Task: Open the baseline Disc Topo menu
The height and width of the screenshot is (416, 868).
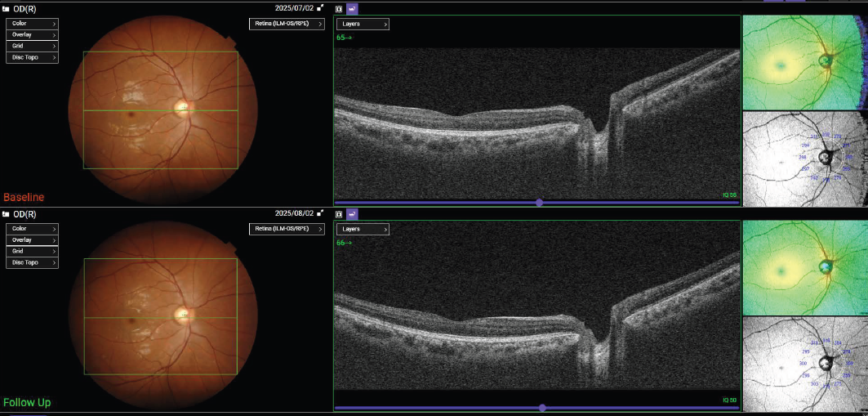Action: (32, 58)
